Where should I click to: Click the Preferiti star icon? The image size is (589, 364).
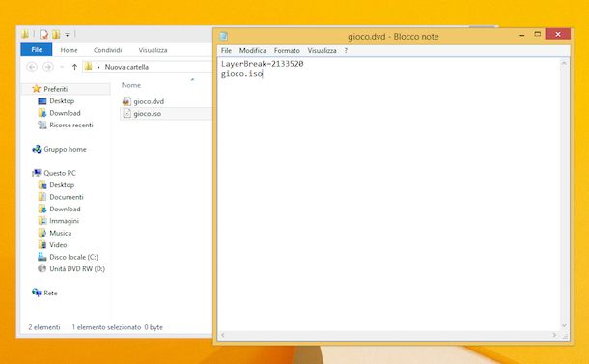pyautogui.click(x=37, y=89)
